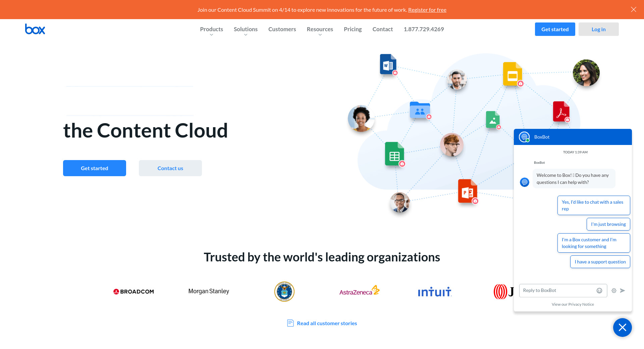Image resolution: width=644 pixels, height=349 pixels.
Task: Click the BoxBot avatar in chat header
Action: [524, 137]
